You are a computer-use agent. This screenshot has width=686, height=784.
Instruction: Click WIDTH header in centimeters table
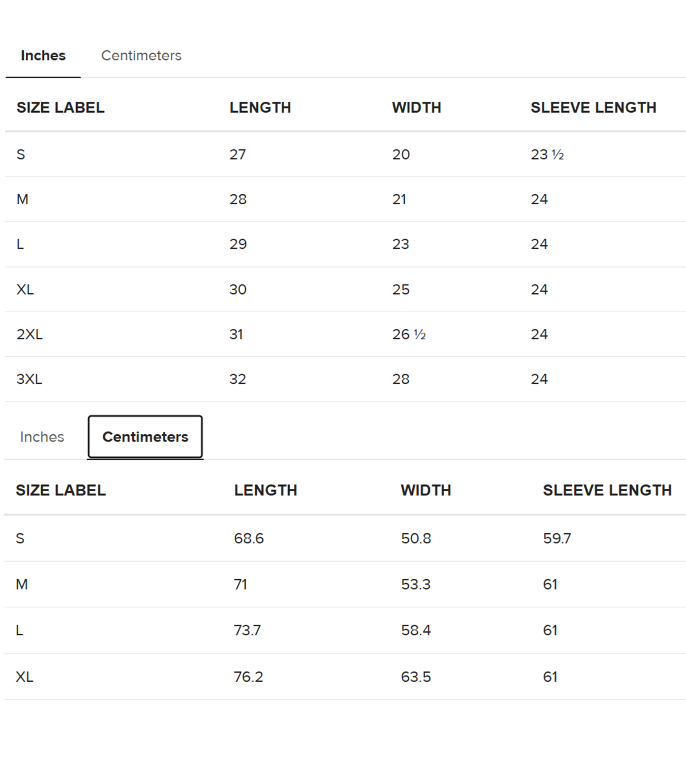click(426, 490)
